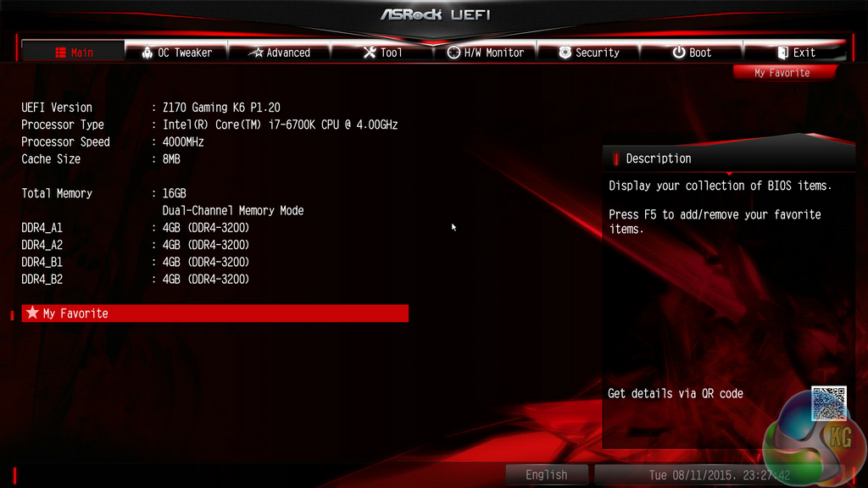The image size is (868, 488).
Task: Click the date and time display
Action: click(x=719, y=474)
